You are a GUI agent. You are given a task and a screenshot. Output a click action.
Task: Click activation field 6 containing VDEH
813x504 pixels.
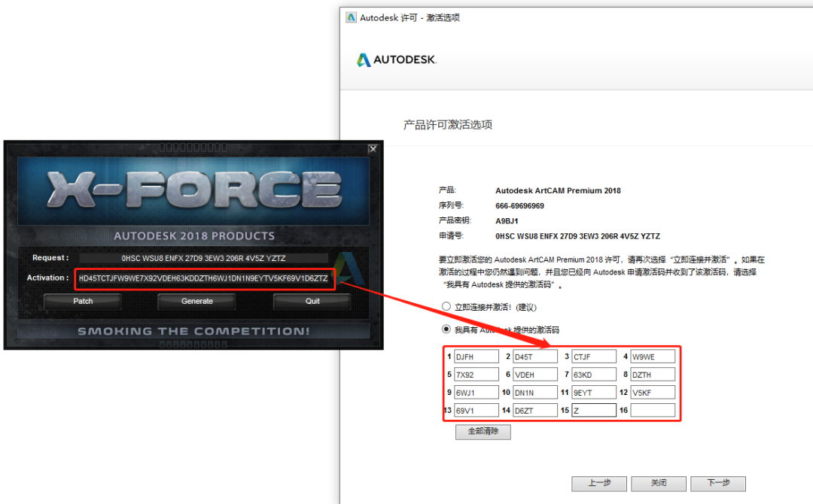click(534, 375)
